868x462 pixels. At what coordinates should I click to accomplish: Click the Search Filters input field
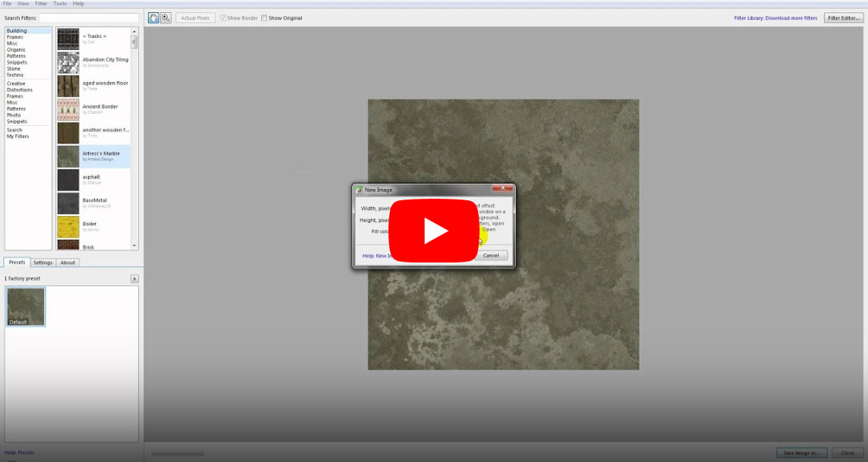(89, 17)
